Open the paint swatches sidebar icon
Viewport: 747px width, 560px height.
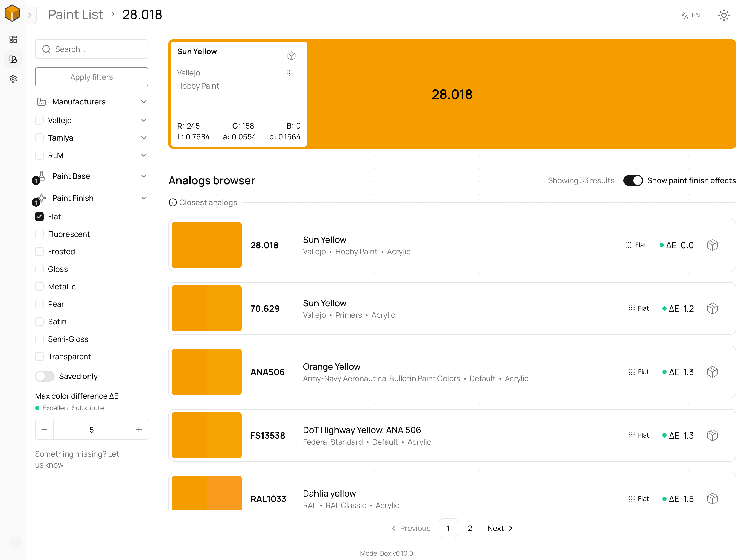pyautogui.click(x=13, y=59)
